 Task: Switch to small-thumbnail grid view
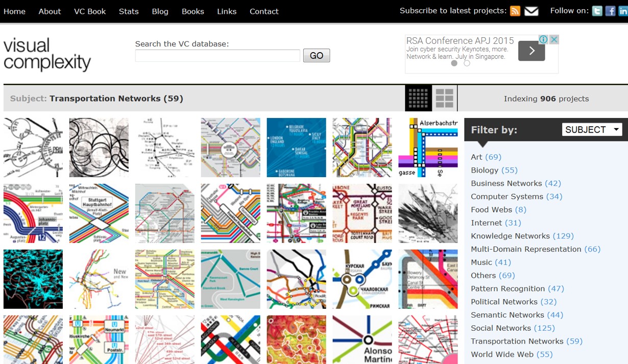point(418,98)
